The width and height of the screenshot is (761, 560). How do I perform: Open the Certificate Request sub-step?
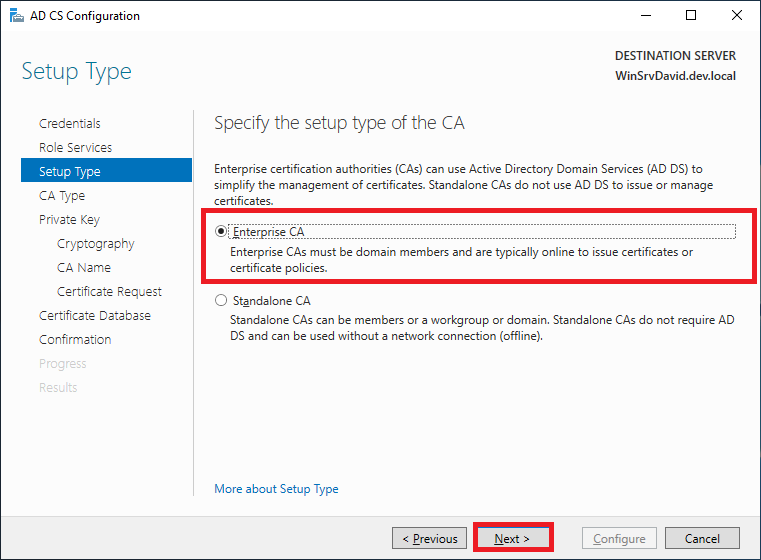(x=109, y=291)
